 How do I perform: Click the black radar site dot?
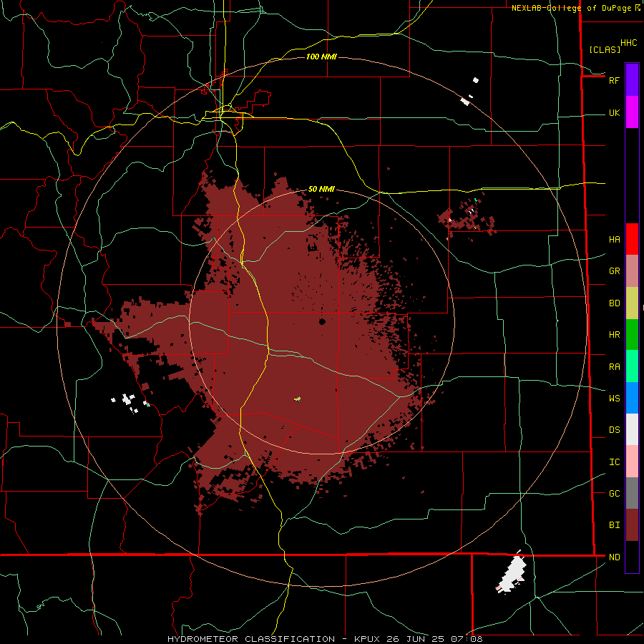click(322, 321)
